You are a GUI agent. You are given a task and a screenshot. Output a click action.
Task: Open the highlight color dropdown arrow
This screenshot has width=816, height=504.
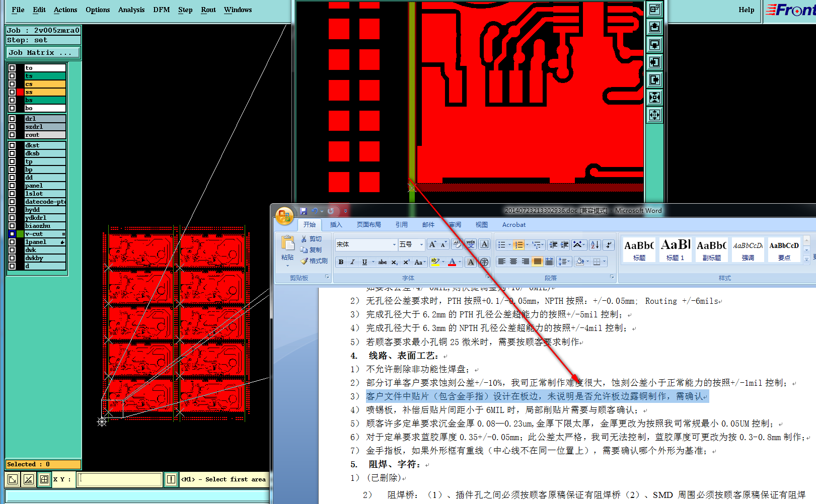(443, 262)
